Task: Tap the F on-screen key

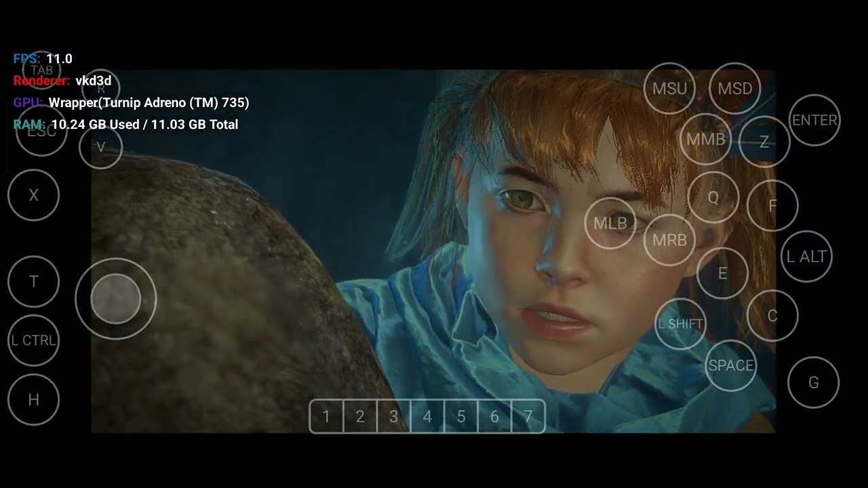Action: point(772,205)
